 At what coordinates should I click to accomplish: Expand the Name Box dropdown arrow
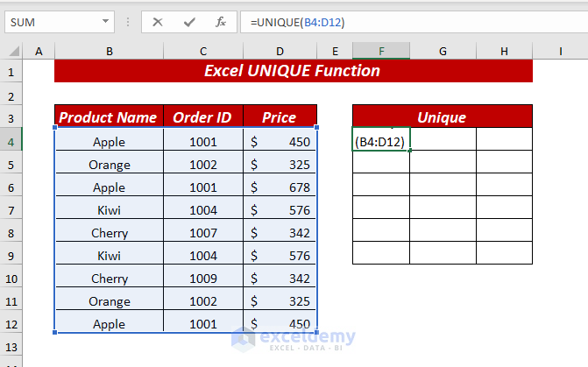pos(106,22)
